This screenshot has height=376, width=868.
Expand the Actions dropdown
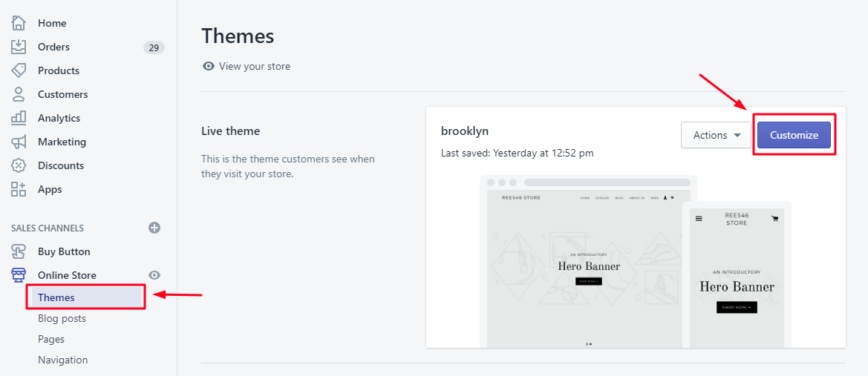point(717,135)
